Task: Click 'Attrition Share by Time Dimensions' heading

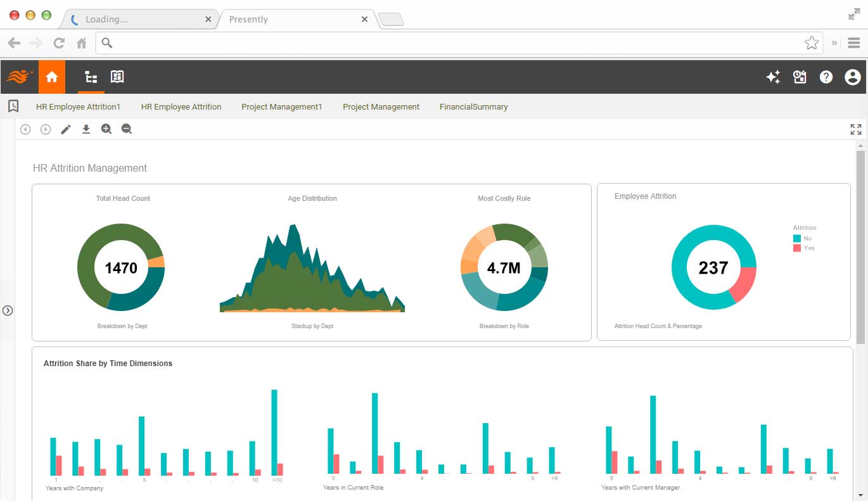Action: pyautogui.click(x=108, y=364)
